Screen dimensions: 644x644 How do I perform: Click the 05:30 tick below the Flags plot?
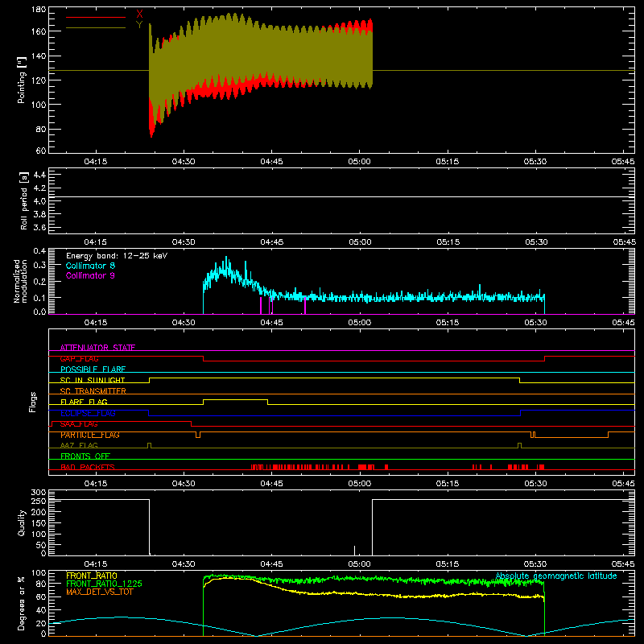coord(535,484)
